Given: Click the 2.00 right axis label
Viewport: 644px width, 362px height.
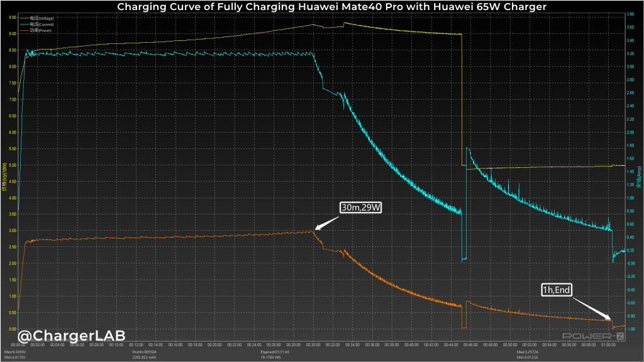Looking at the screenshot, I should click(x=630, y=132).
